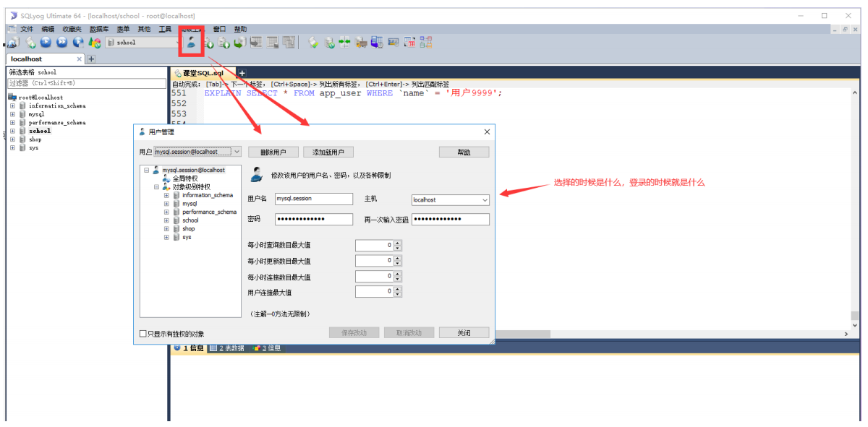Click the key-shaped toolbar icon

[x=313, y=43]
